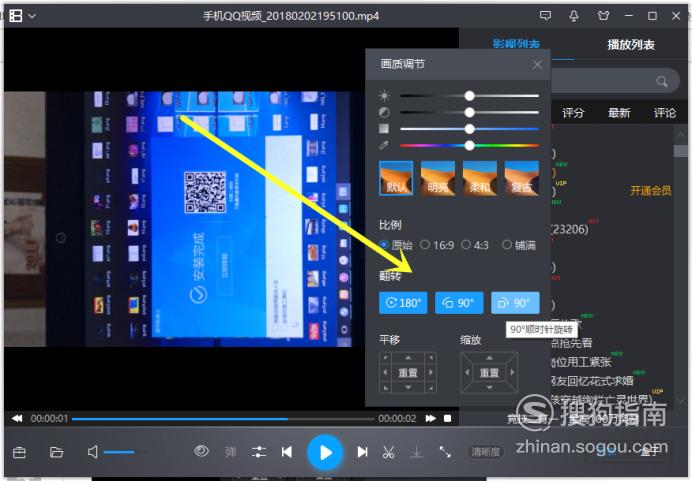
Task: Open the toolbox briefcase icon
Action: (19, 452)
